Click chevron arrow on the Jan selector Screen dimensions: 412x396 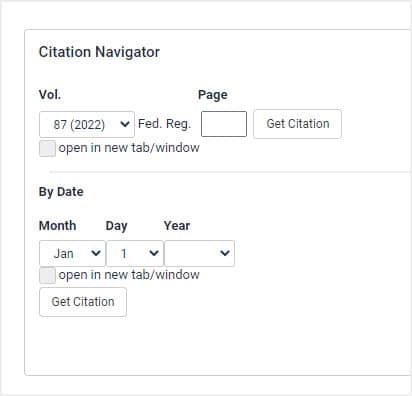point(96,253)
